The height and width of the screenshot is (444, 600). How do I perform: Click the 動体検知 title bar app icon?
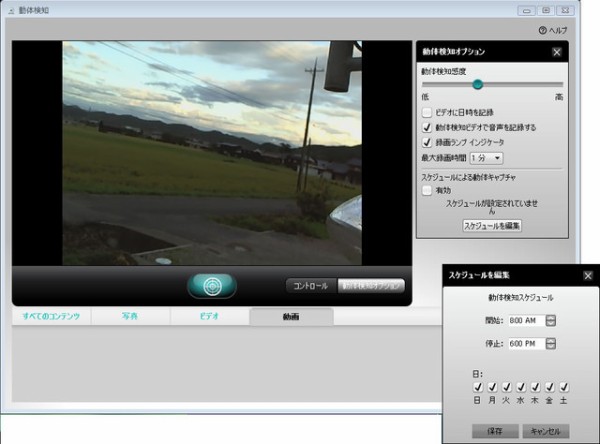coord(11,11)
